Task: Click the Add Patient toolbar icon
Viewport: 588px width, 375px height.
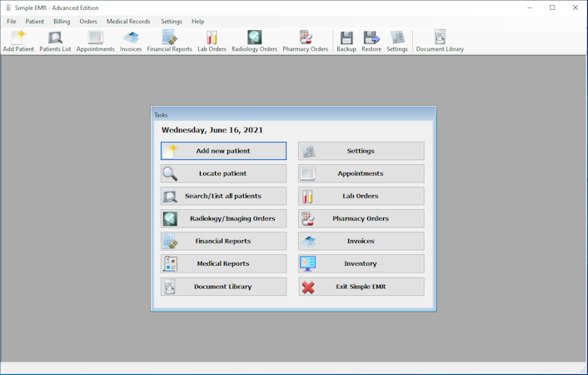Action: pos(18,42)
